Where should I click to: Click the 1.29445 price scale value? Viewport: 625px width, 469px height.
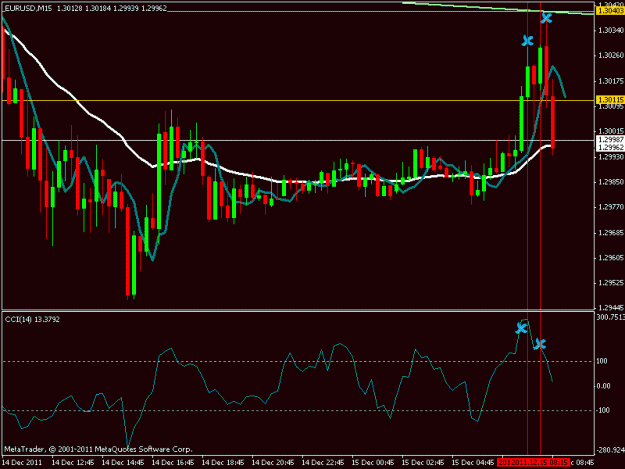[611, 308]
